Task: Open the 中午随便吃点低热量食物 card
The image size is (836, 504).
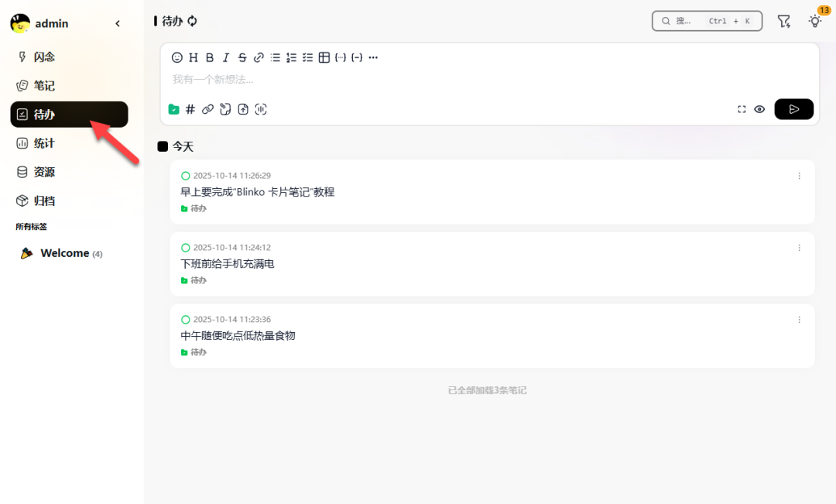Action: pyautogui.click(x=492, y=336)
